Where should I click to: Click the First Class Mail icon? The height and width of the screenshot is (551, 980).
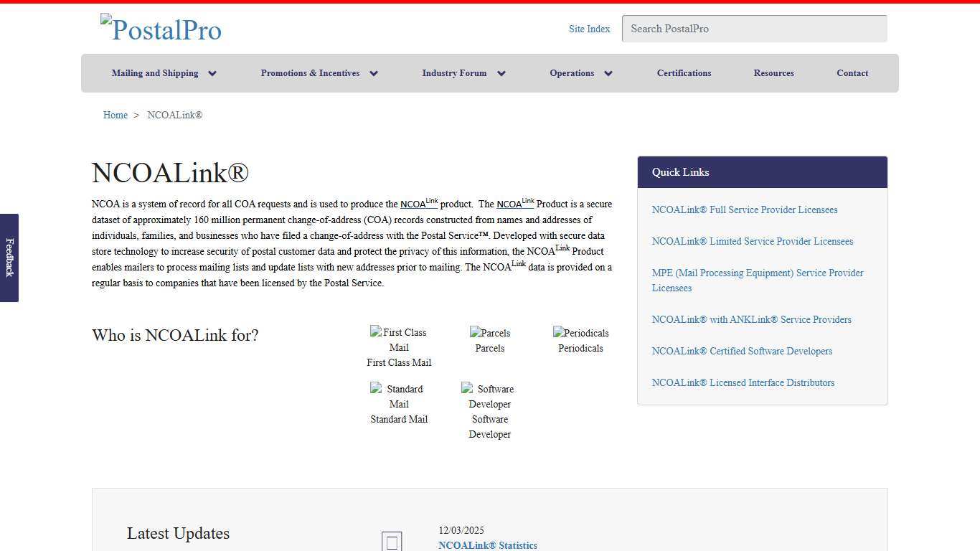tap(398, 339)
